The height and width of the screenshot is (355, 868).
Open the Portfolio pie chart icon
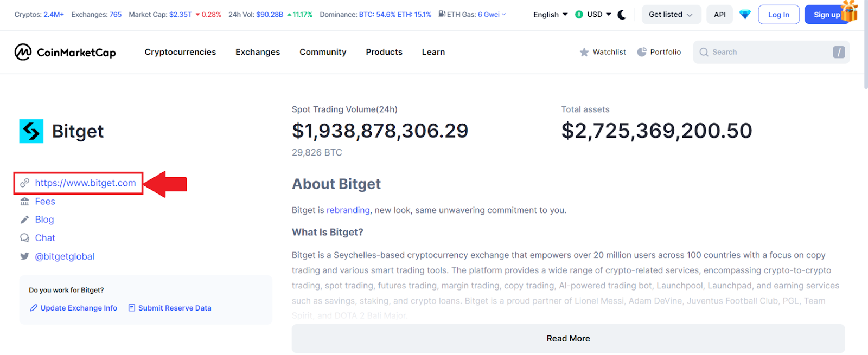[642, 52]
